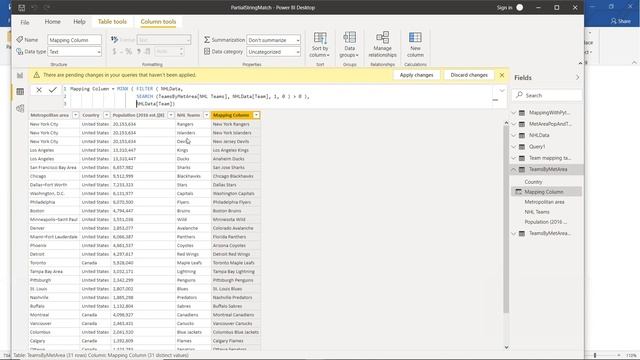
Task: Select Country field in Fields list
Action: (533, 182)
